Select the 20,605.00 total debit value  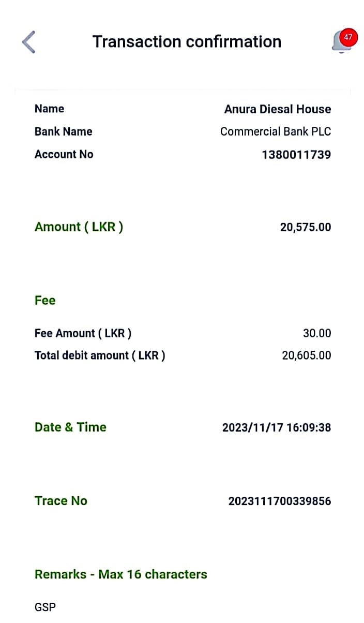pos(307,355)
